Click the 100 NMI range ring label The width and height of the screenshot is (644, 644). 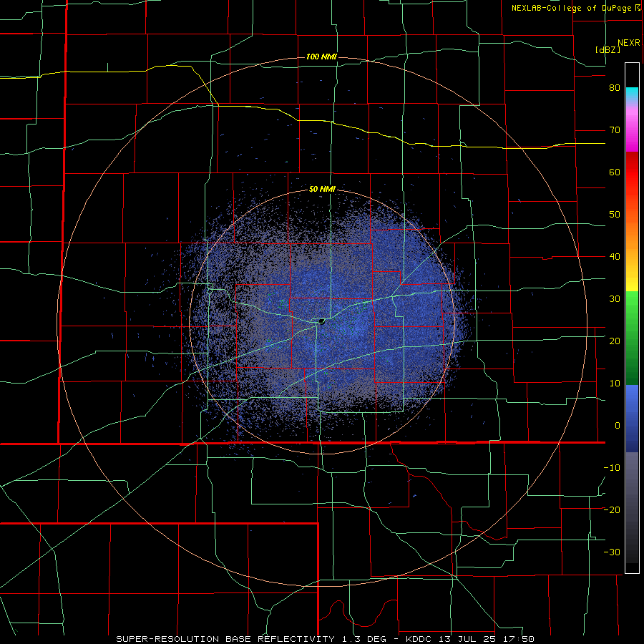(x=321, y=57)
